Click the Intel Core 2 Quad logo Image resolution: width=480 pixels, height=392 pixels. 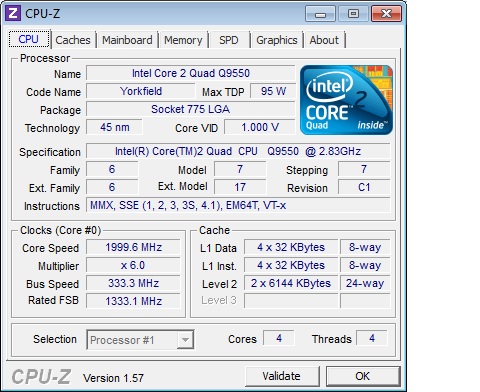point(346,100)
